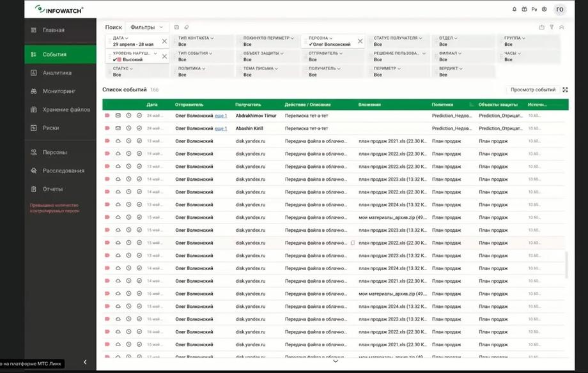
Task: Open Фильтры dropdown
Action: [146, 27]
